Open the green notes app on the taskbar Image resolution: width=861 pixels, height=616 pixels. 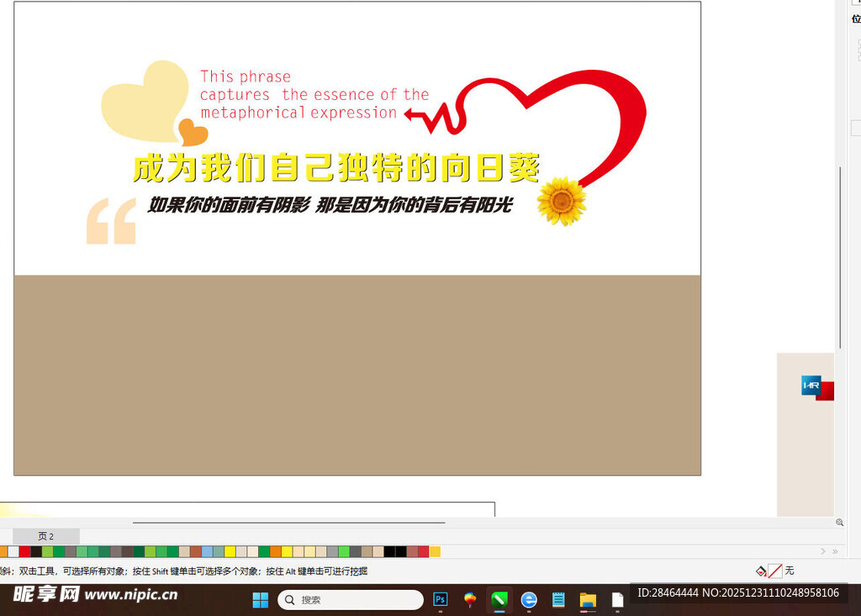click(x=498, y=599)
